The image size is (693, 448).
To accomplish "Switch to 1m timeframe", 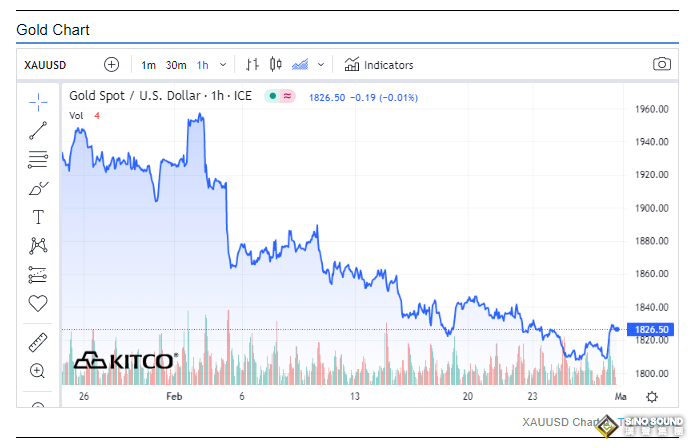I will tap(148, 65).
